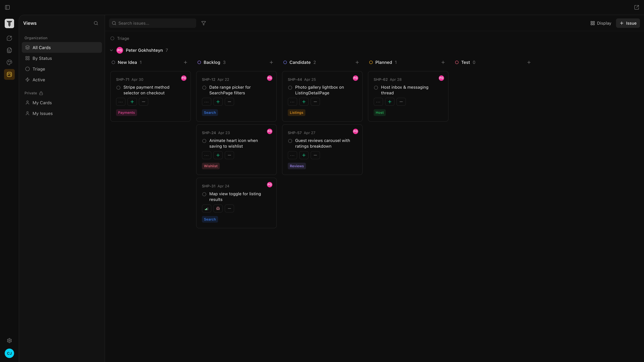Click the PG avatar on SHP-57 card
Image resolution: width=644 pixels, height=362 pixels.
tap(356, 131)
